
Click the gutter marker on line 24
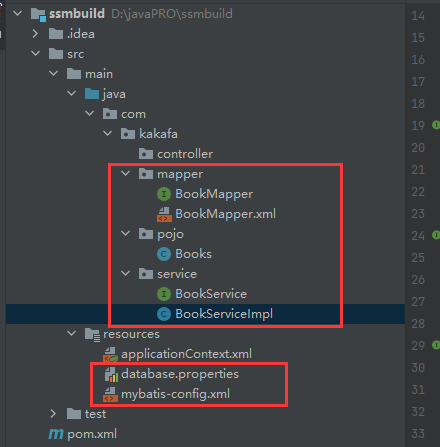436,235
